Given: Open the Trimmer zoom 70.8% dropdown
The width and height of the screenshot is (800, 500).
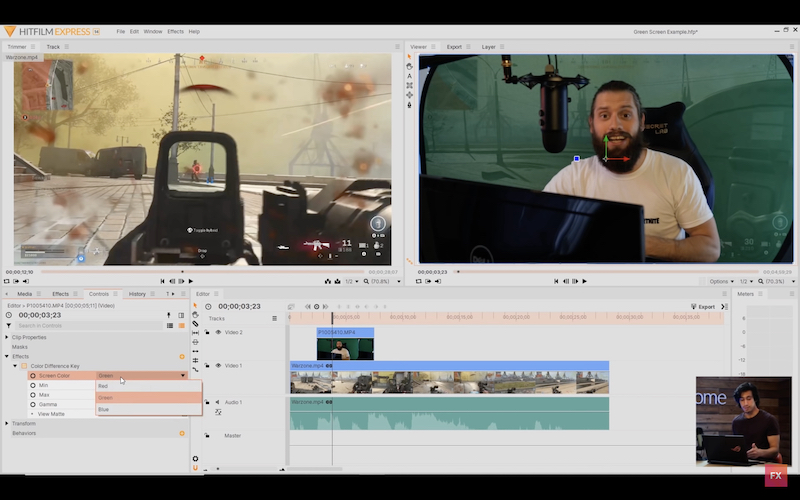Looking at the screenshot, I should 383,281.
